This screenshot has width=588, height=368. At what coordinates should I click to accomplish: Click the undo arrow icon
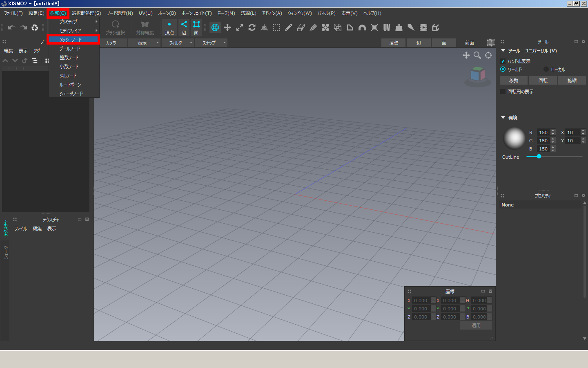11,28
